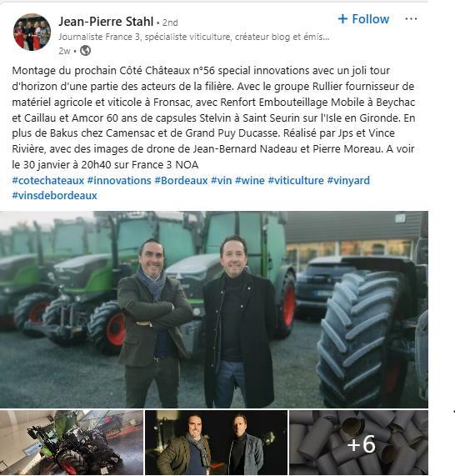Viewport: 455px width, 476px height.
Task: Click the globe public visibility icon
Action: point(85,50)
